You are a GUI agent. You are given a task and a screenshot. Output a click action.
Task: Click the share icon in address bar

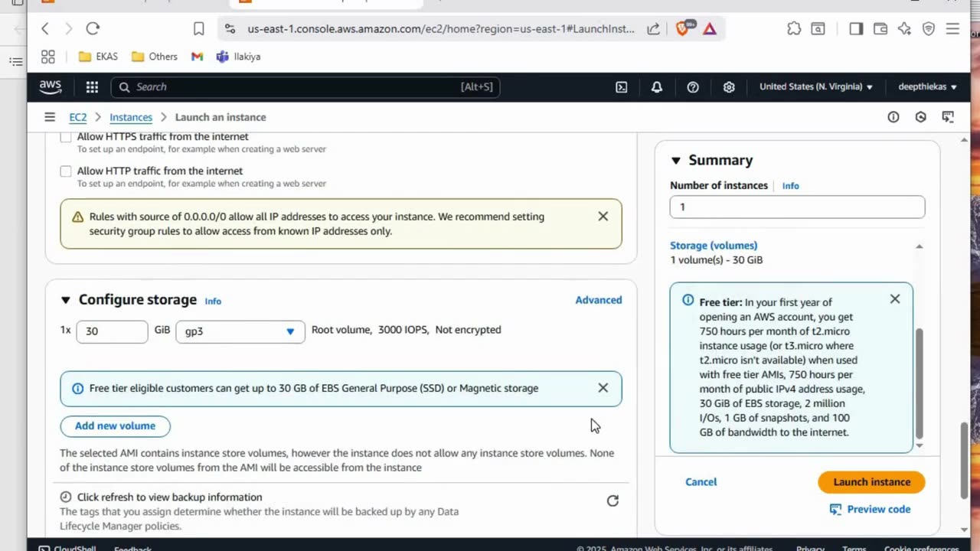pyautogui.click(x=653, y=29)
